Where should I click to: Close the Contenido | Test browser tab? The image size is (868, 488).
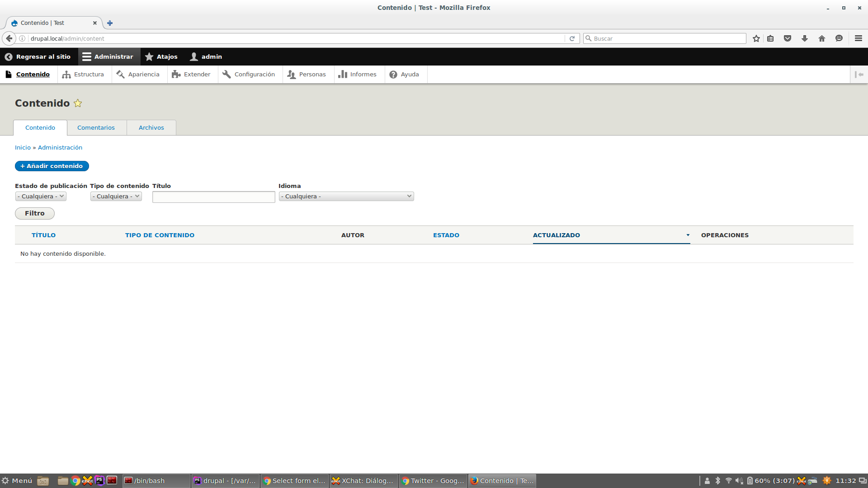95,23
